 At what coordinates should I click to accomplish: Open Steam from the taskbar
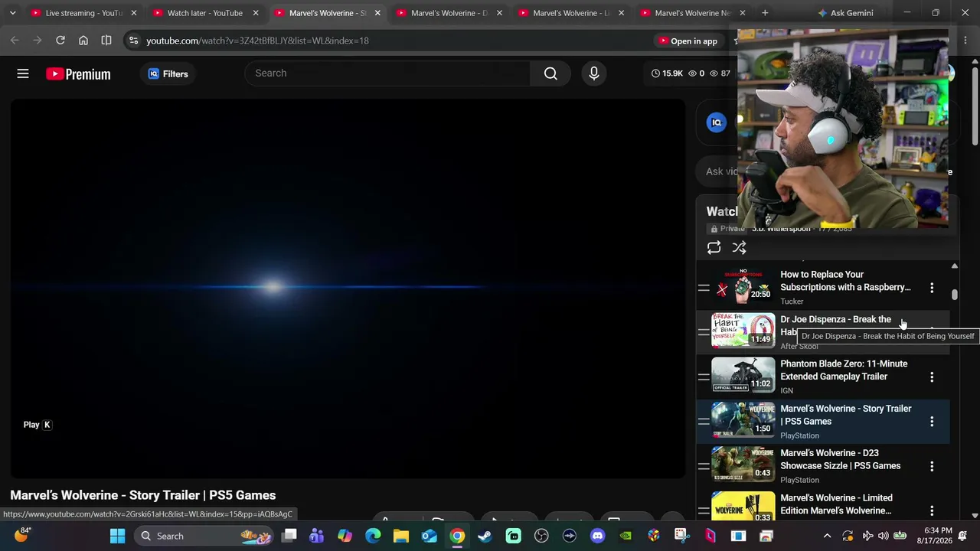point(485,536)
